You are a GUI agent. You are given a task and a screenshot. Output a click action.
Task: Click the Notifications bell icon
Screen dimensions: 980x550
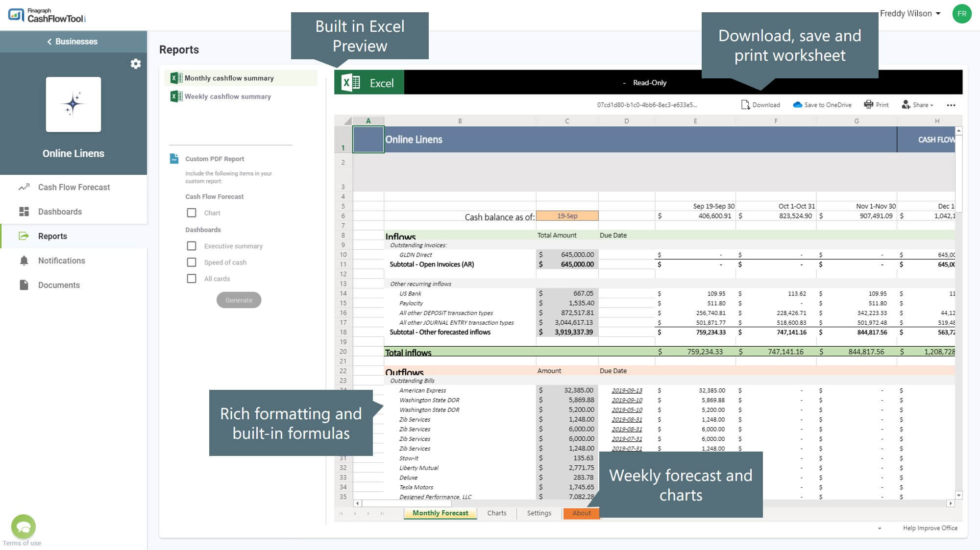24,261
